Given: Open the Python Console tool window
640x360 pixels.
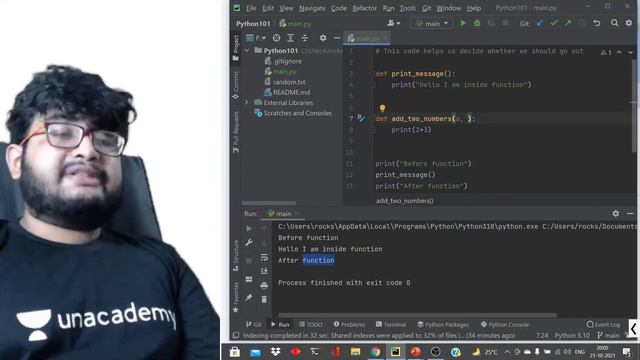Looking at the screenshot, I should point(504,324).
